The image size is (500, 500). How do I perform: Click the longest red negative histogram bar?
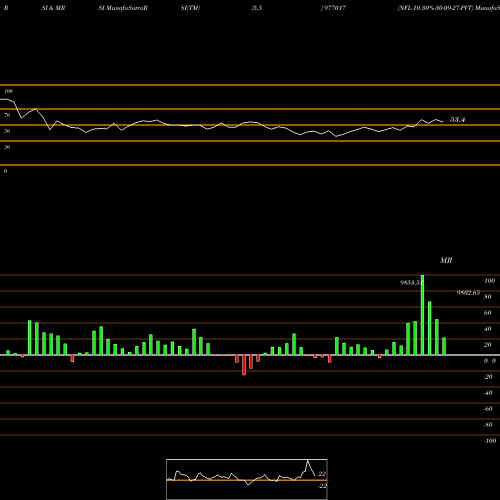244,365
